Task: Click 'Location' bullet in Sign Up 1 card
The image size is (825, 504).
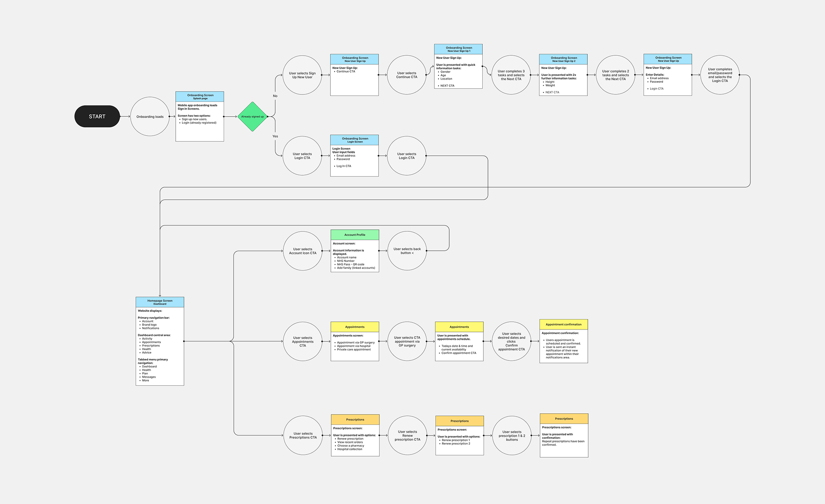Action: click(x=446, y=79)
